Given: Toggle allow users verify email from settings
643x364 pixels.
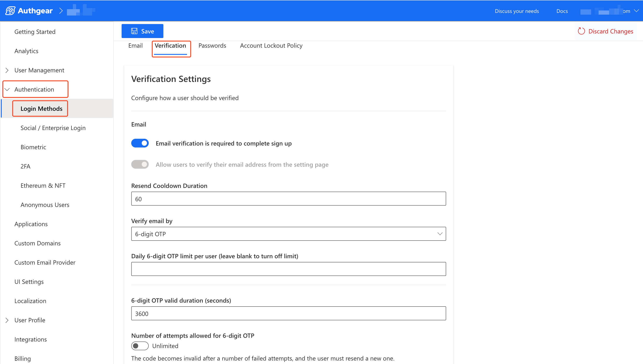Looking at the screenshot, I should pyautogui.click(x=140, y=164).
